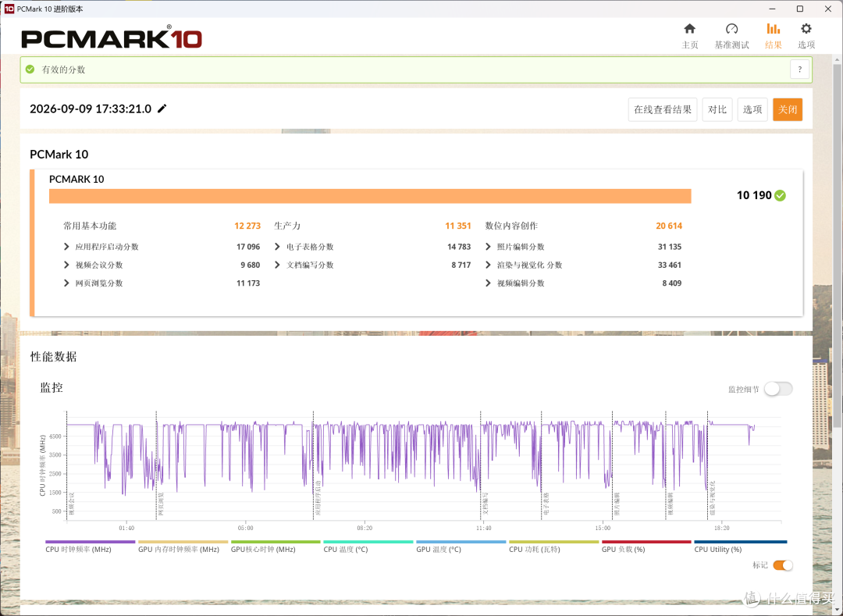Screen dimensions: 843x616
Task: Click the 电子表格 marker line in chart
Action: point(542,465)
